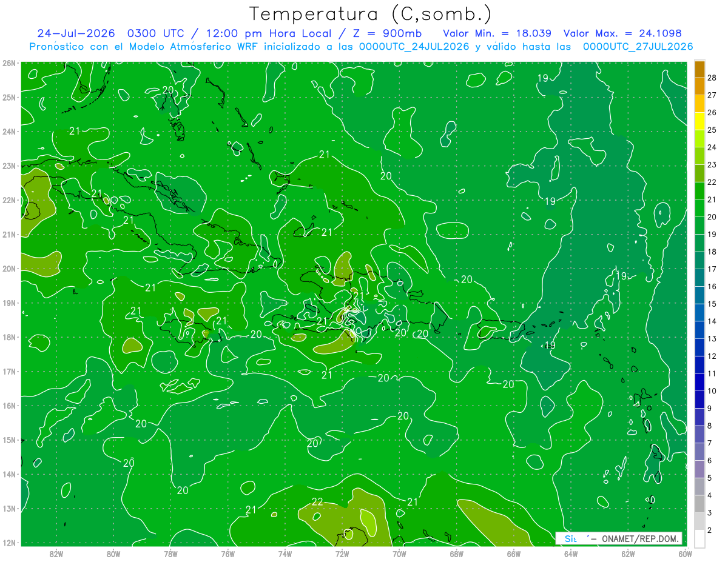Click the 76W longitude axis label
The width and height of the screenshot is (728, 562).
point(227,553)
